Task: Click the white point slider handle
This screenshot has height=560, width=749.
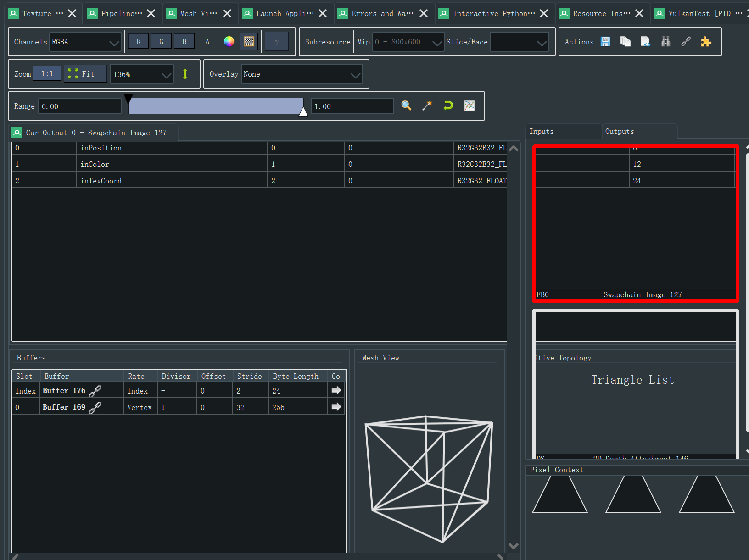Action: [x=303, y=111]
